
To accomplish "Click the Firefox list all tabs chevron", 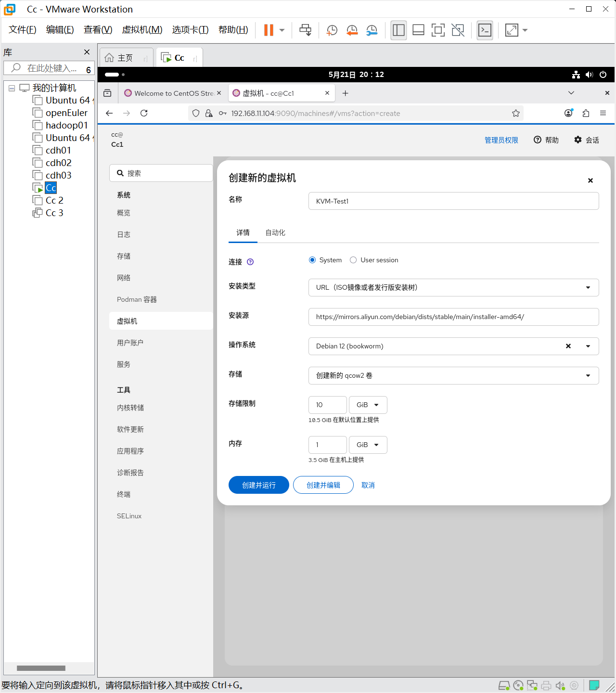I will [571, 93].
